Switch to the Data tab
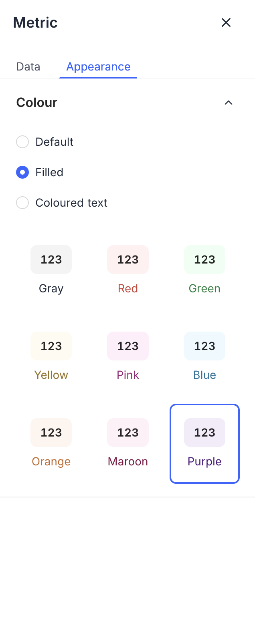The height and width of the screenshot is (644, 255). click(x=28, y=66)
